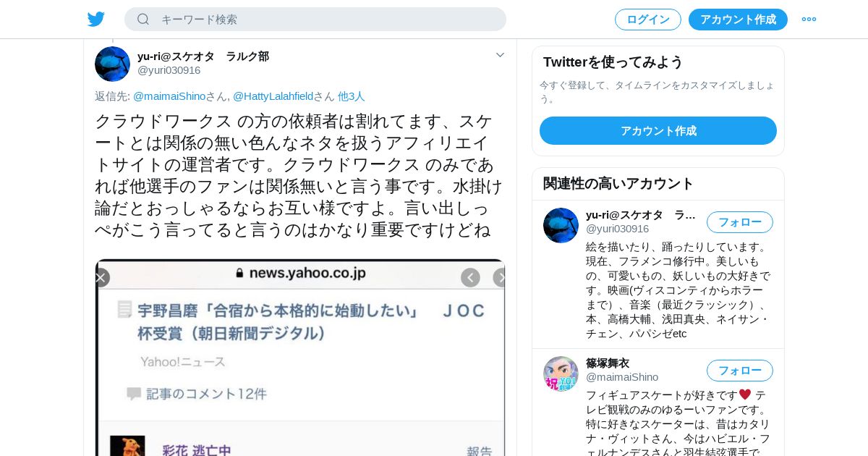
Task: Click yu-ri's avatar in the tweet
Action: [x=112, y=64]
